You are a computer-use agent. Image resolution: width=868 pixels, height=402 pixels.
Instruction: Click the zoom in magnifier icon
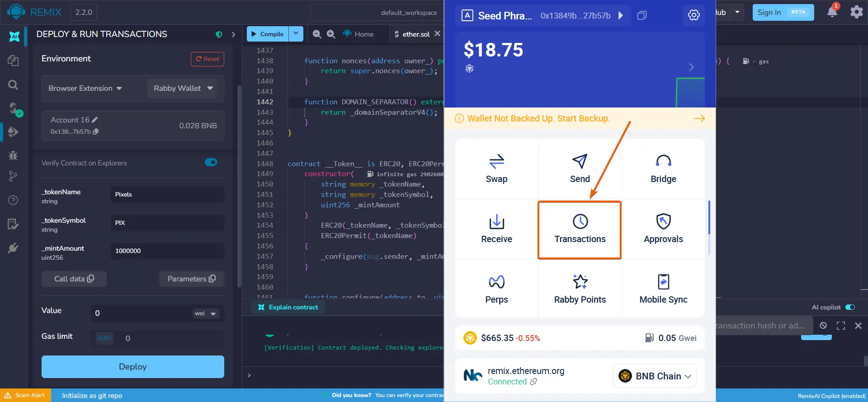[x=331, y=34]
